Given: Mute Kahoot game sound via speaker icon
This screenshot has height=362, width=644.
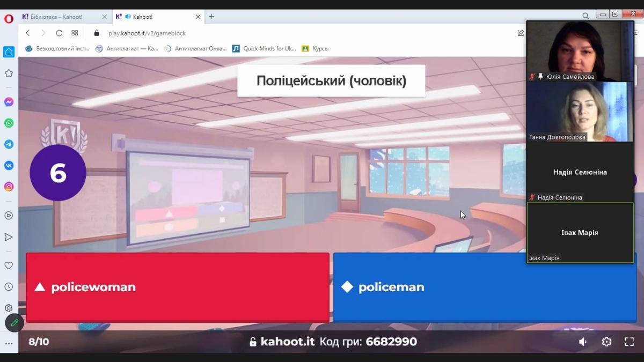Looking at the screenshot, I should click(x=583, y=342).
